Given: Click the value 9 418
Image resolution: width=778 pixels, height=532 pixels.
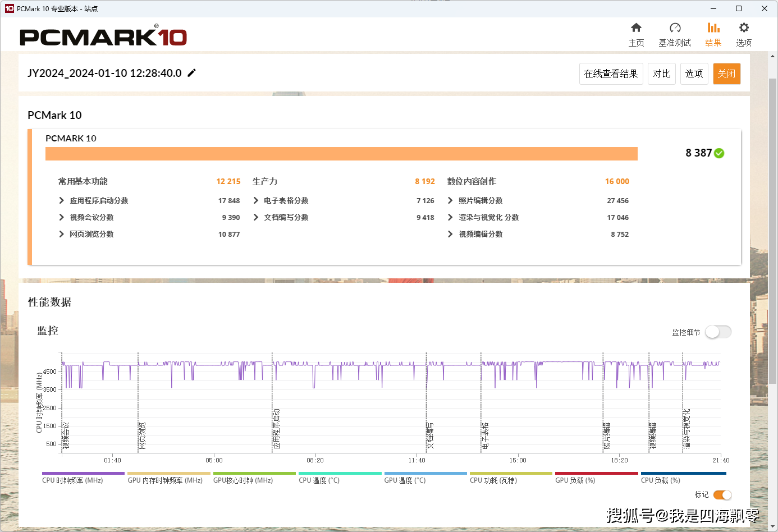Looking at the screenshot, I should pyautogui.click(x=425, y=217).
